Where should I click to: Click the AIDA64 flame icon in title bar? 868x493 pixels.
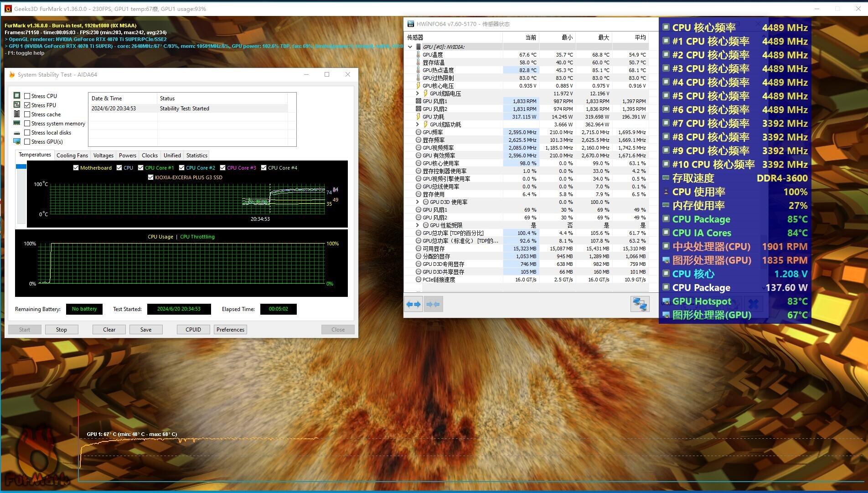[12, 74]
